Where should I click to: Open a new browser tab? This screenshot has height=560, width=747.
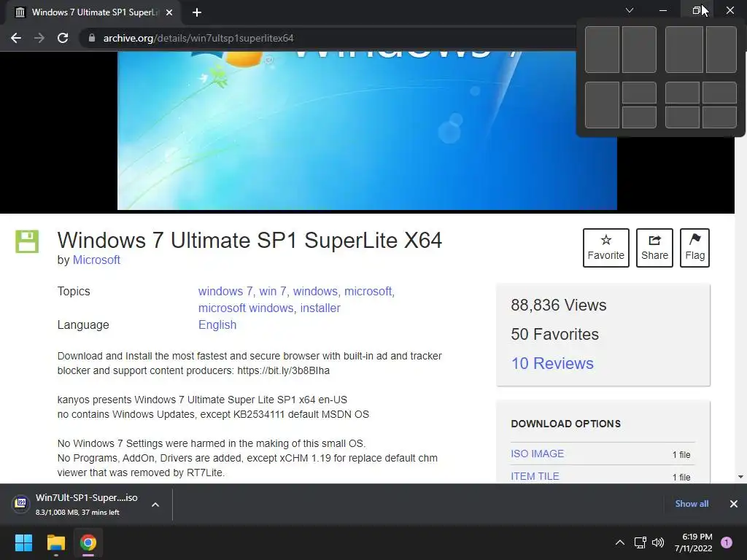pos(197,12)
